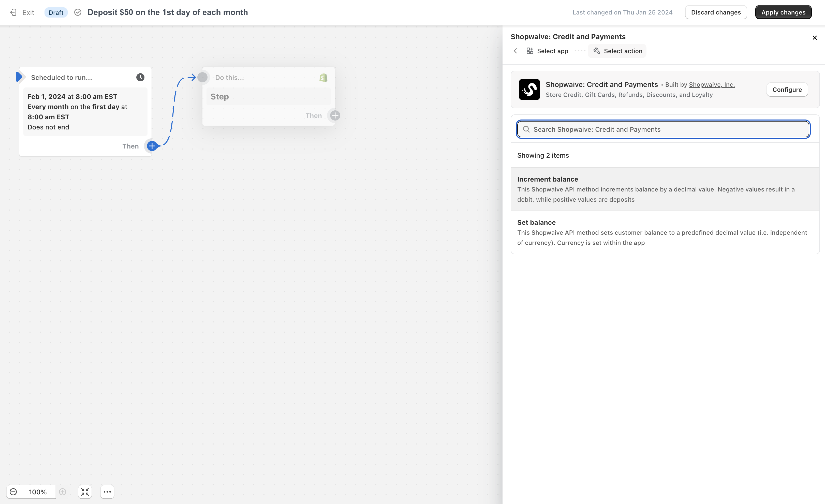The height and width of the screenshot is (504, 825).
Task: Click the magnifier icon in the search box
Action: point(526,129)
